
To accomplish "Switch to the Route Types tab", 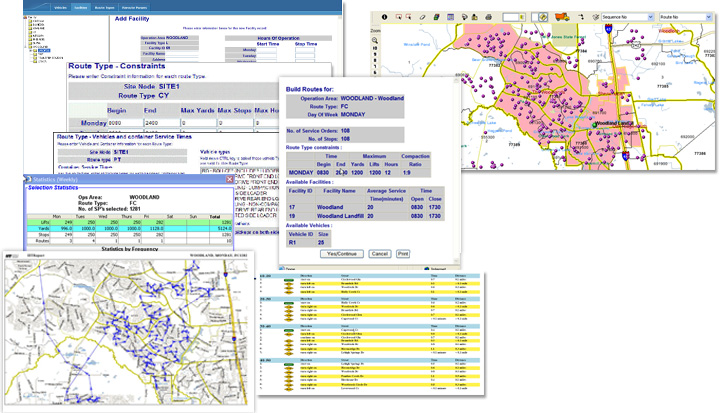I will tap(104, 7).
